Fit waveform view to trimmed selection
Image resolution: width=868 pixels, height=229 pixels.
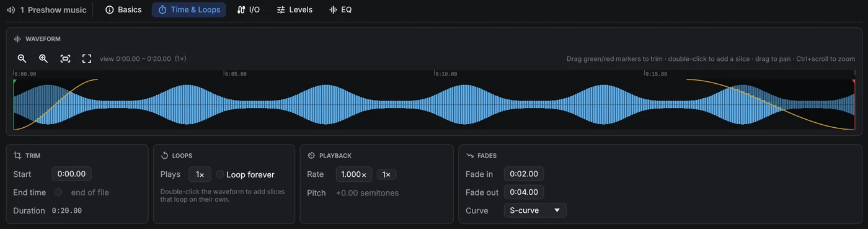(x=65, y=58)
